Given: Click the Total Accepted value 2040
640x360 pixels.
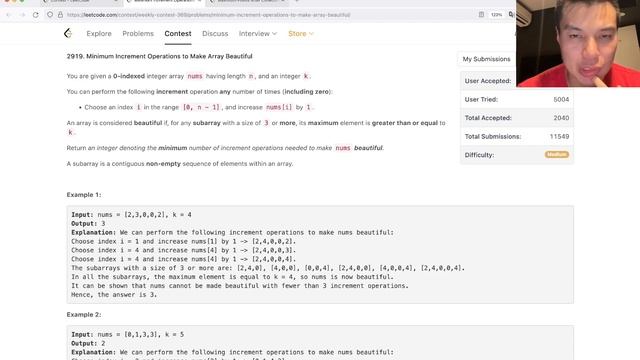Looking at the screenshot, I should pyautogui.click(x=561, y=118).
